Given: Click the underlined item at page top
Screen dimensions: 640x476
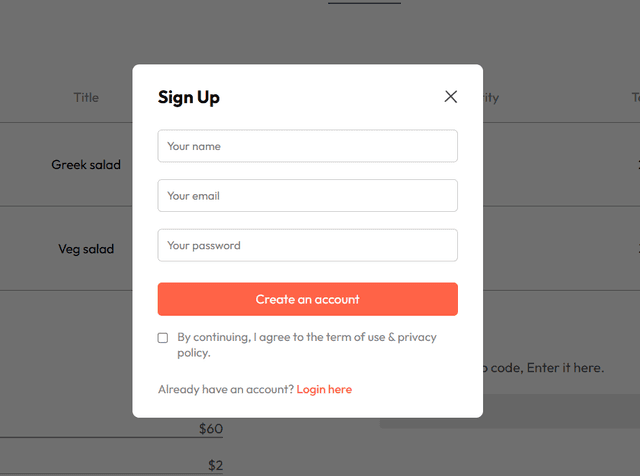Looking at the screenshot, I should (x=364, y=2).
